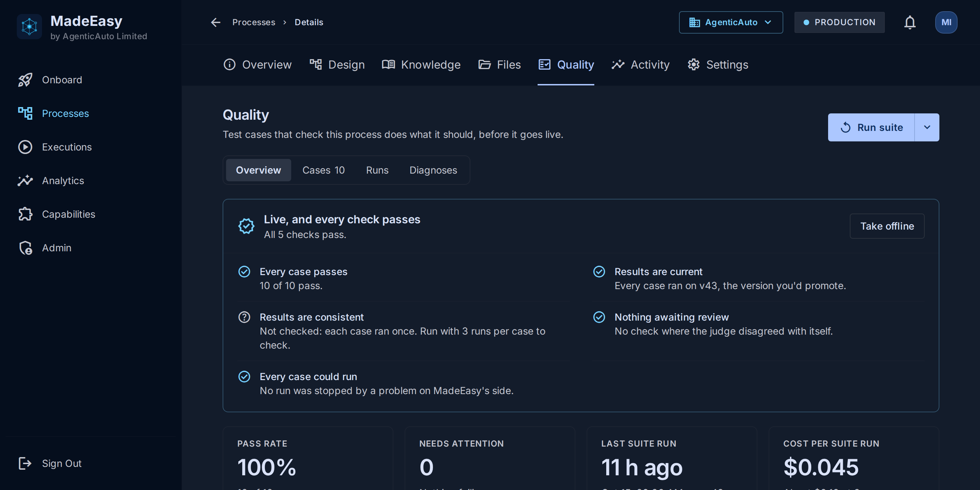Click the Admin shield icon
Screen dimensions: 980x490
coord(25,248)
